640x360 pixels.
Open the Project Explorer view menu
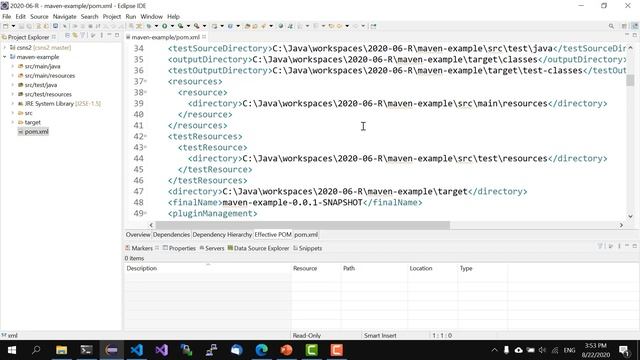coord(102,36)
